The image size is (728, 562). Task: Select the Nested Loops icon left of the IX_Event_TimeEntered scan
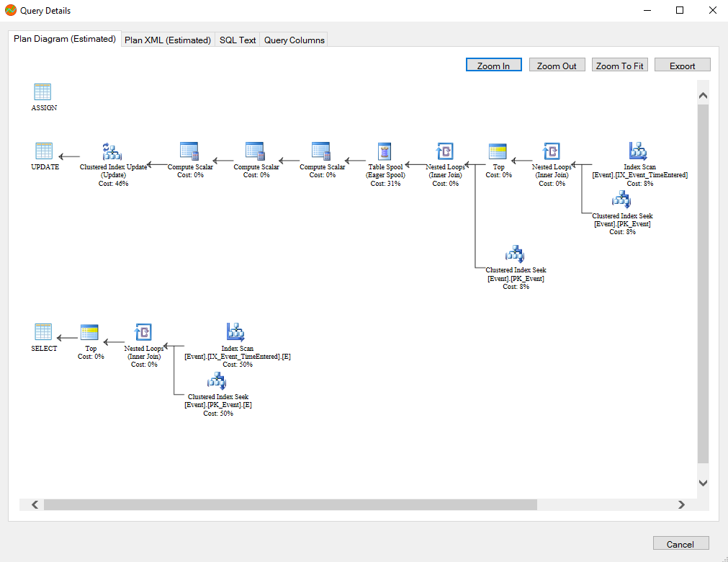(552, 151)
